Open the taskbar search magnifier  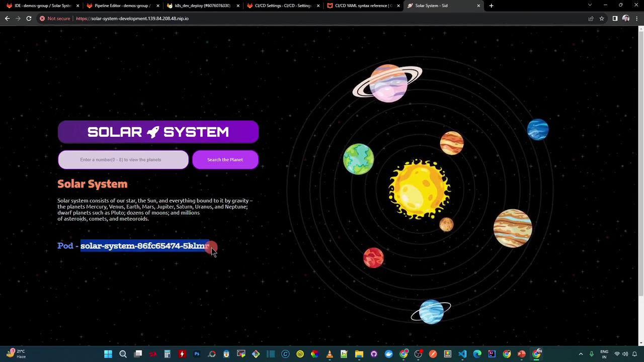pyautogui.click(x=123, y=354)
